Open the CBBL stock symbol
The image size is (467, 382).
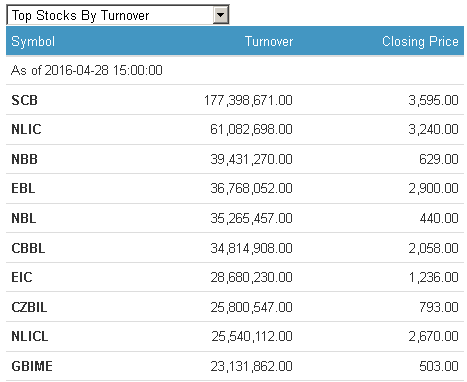point(28,248)
